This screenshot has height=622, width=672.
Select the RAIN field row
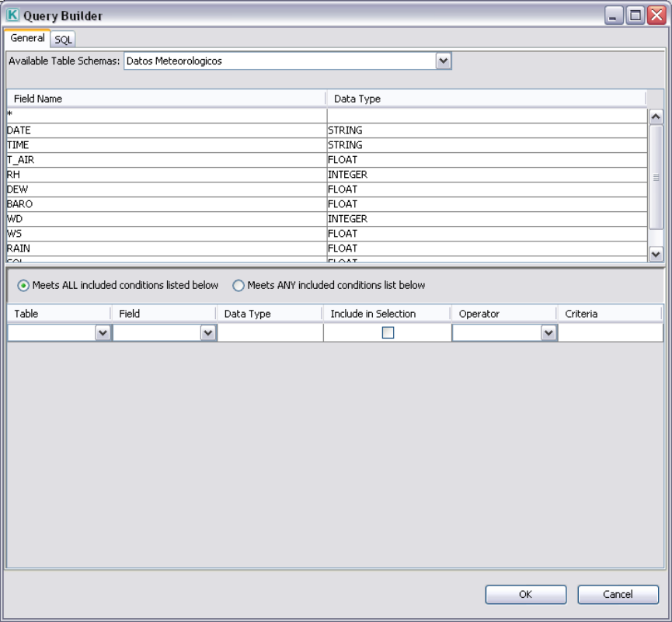(x=327, y=248)
